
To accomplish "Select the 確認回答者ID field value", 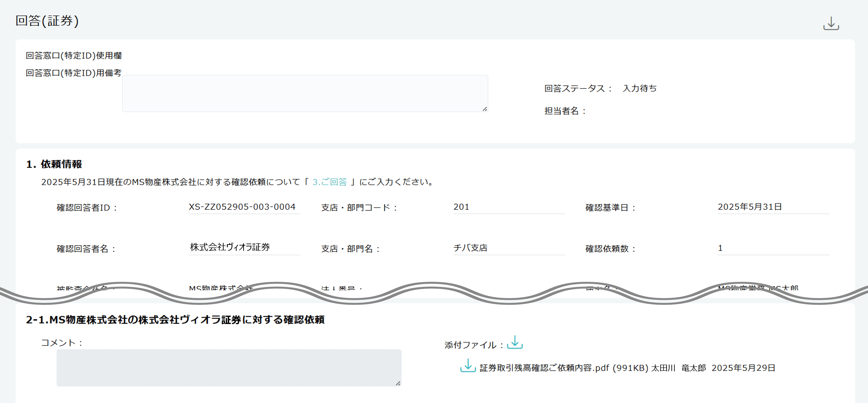I will (x=242, y=207).
